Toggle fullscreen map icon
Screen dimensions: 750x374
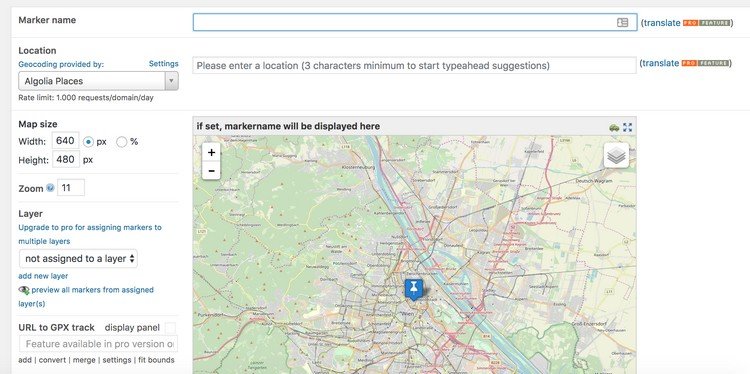tap(628, 127)
